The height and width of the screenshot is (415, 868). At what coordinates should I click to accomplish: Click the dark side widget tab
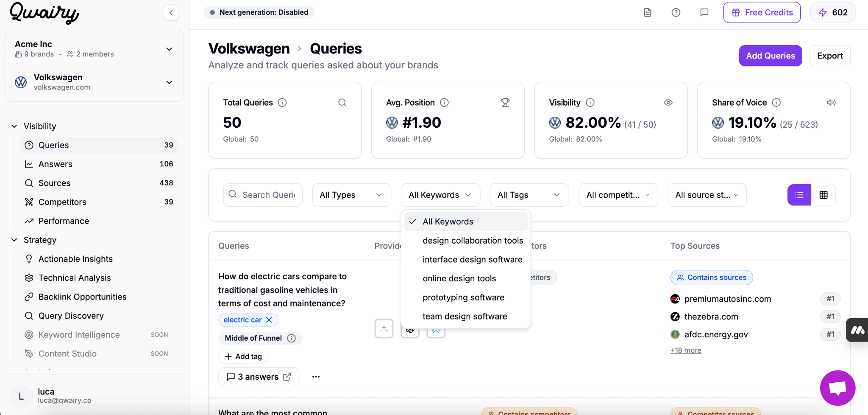tap(857, 330)
